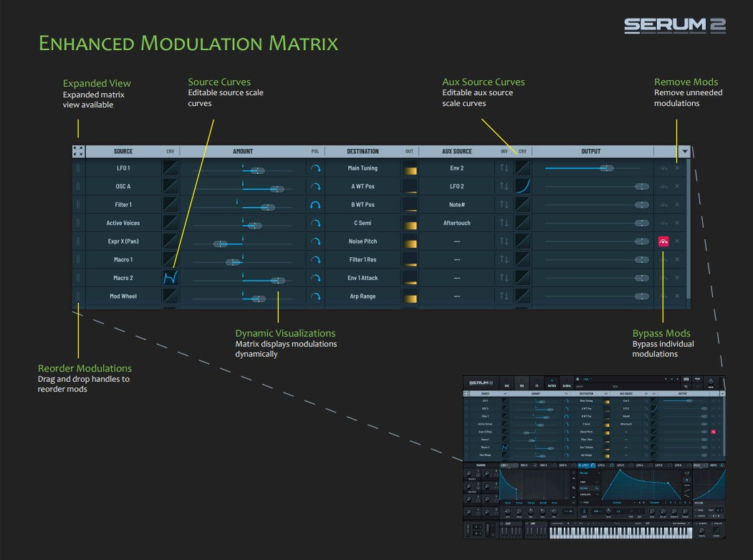Image resolution: width=753 pixels, height=560 pixels.
Task: Click the matrix vertical scrollbar
Action: click(689, 228)
